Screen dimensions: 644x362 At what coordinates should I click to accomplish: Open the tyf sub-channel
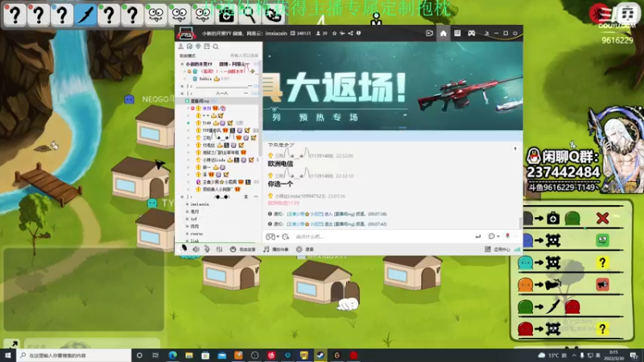tap(194, 219)
